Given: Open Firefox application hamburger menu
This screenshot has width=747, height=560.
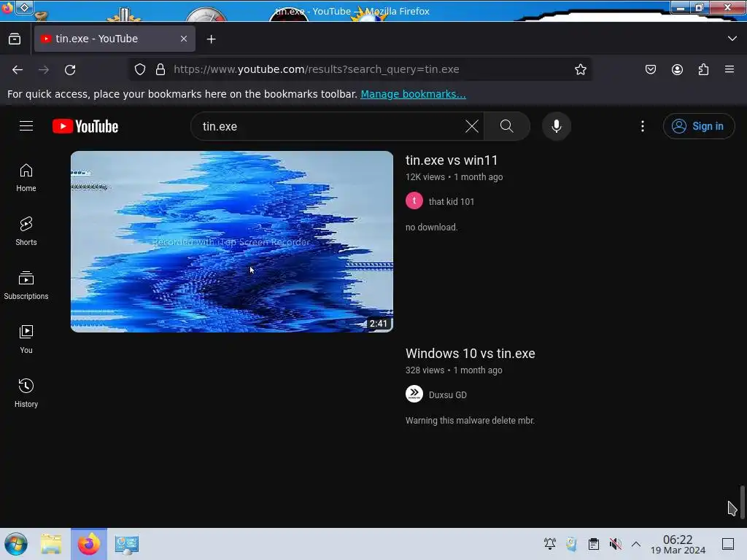Looking at the screenshot, I should (x=729, y=69).
